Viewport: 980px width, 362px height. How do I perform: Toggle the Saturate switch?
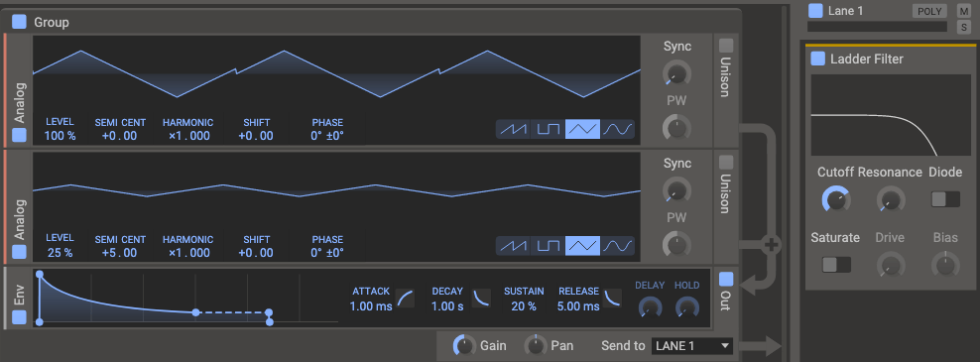click(x=835, y=265)
